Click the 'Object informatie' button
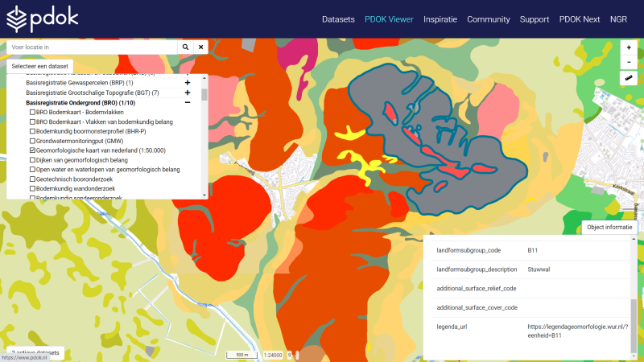 click(x=609, y=227)
